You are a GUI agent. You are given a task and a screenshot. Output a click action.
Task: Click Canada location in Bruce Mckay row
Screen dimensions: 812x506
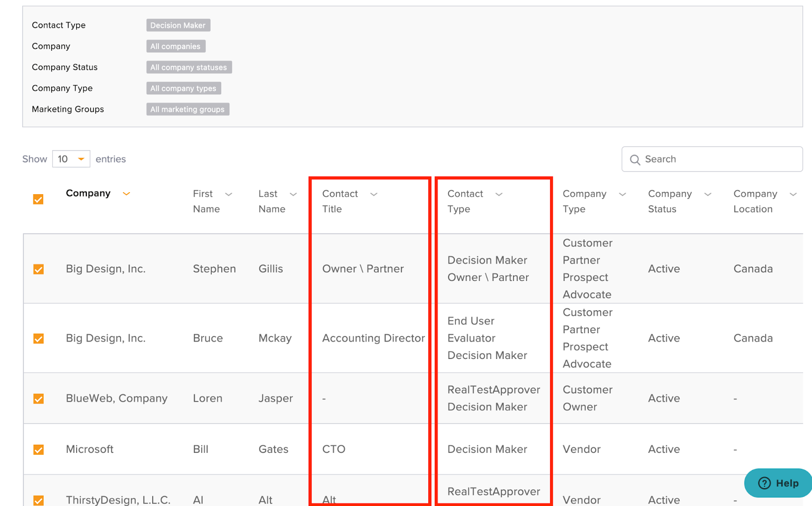point(753,338)
